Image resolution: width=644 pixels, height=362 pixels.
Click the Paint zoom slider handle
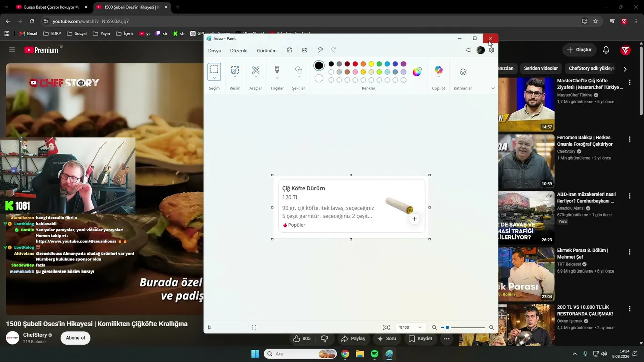447,327
